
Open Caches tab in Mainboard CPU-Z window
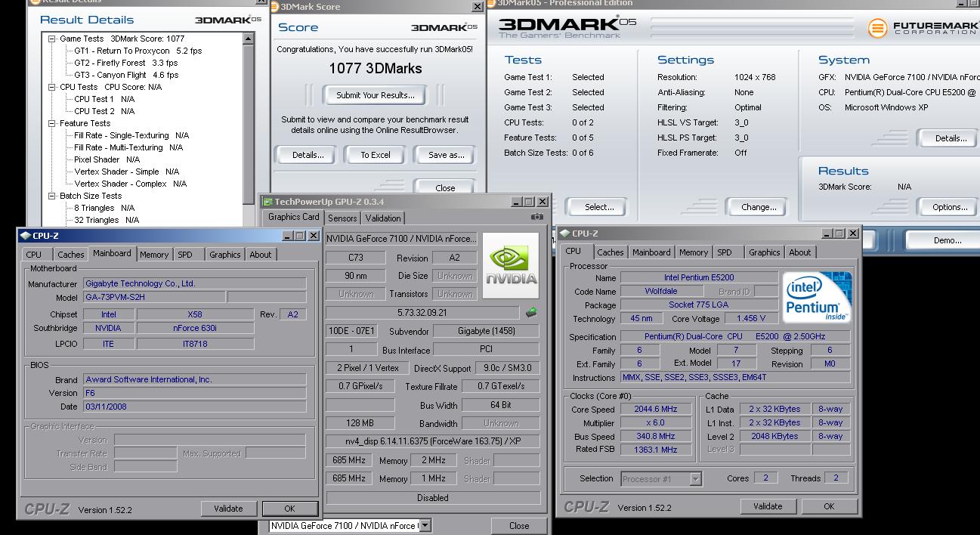pos(71,255)
